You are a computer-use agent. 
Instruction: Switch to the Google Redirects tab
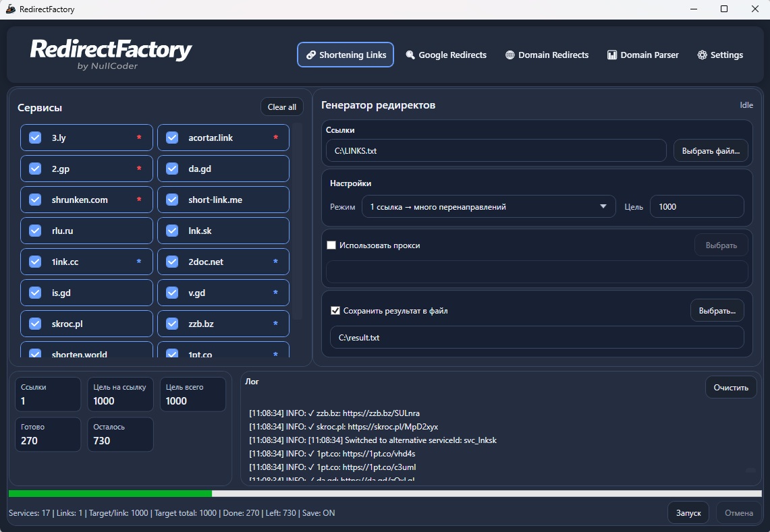tap(446, 55)
